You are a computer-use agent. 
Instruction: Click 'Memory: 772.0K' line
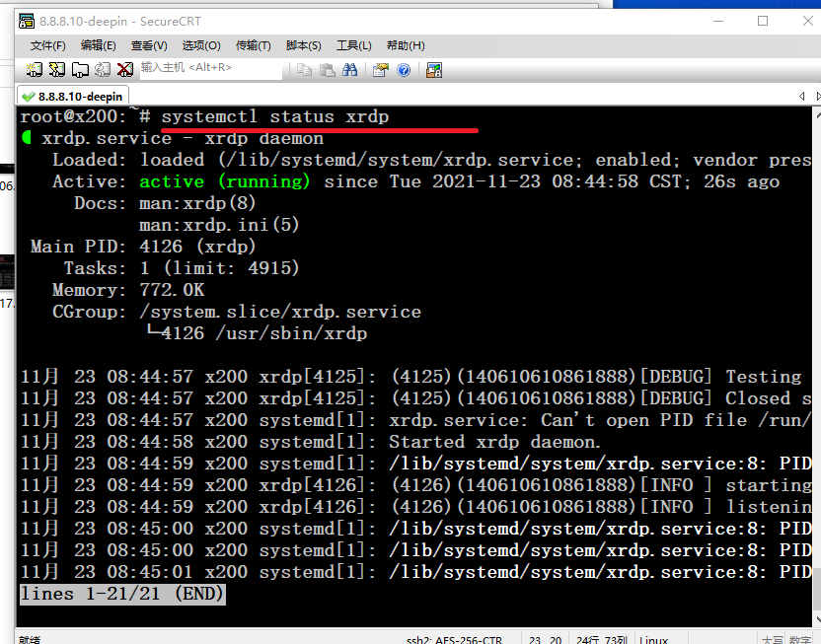pyautogui.click(x=128, y=290)
